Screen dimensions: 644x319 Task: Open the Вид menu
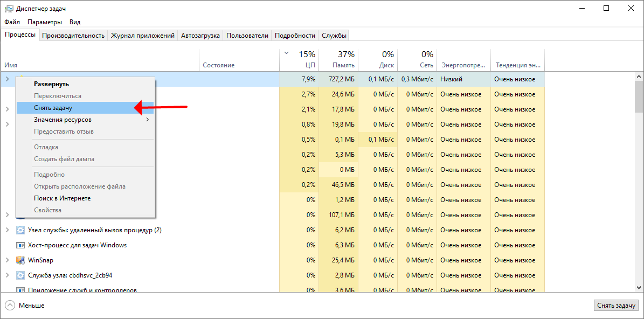(75, 22)
